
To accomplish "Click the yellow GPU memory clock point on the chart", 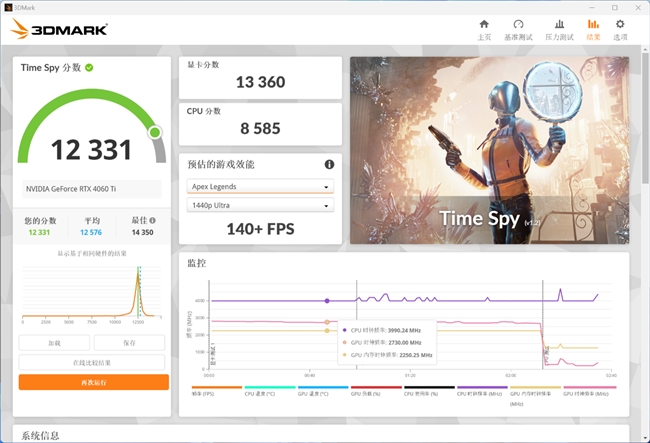I will point(327,331).
